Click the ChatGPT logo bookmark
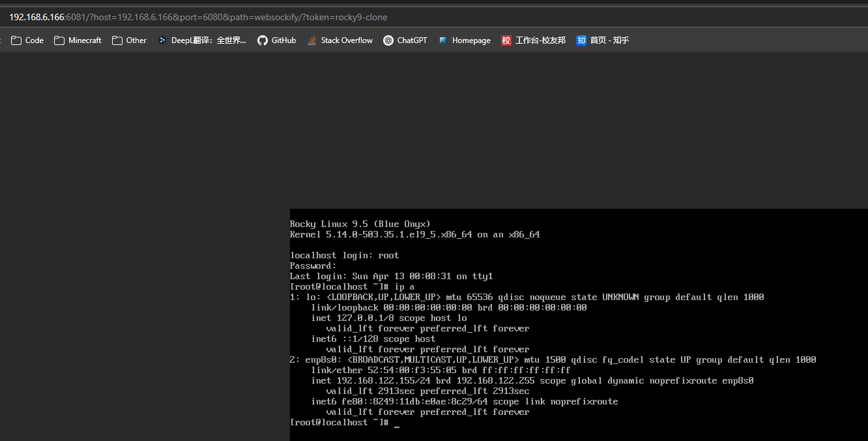The height and width of the screenshot is (441, 868). click(388, 40)
